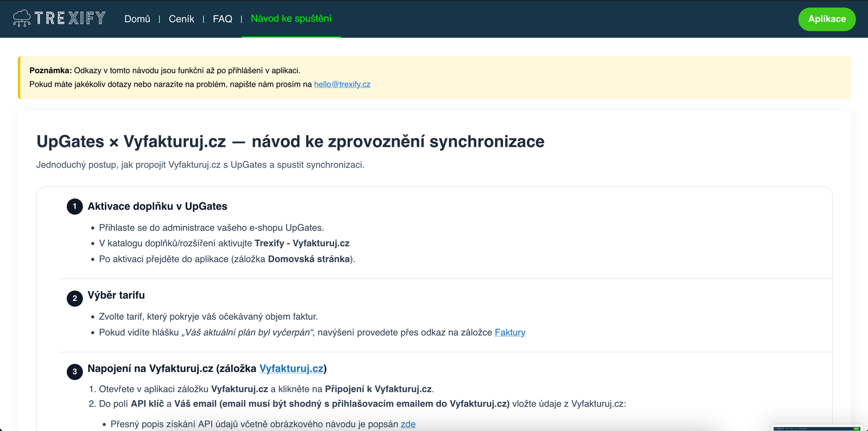Open the hello@trexify.cz email link
Screen dimensions: 868x431
(x=342, y=84)
